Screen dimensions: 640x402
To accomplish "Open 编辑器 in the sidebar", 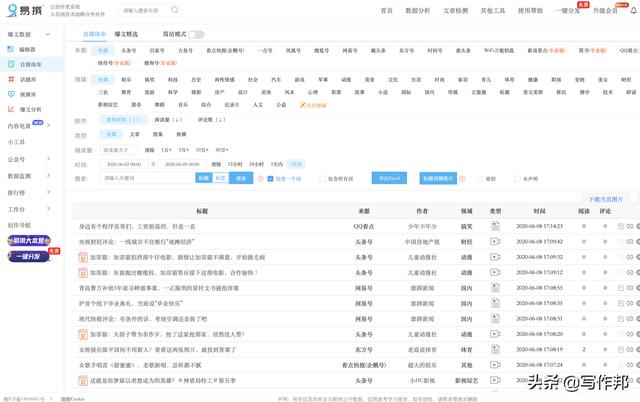I will (27, 49).
